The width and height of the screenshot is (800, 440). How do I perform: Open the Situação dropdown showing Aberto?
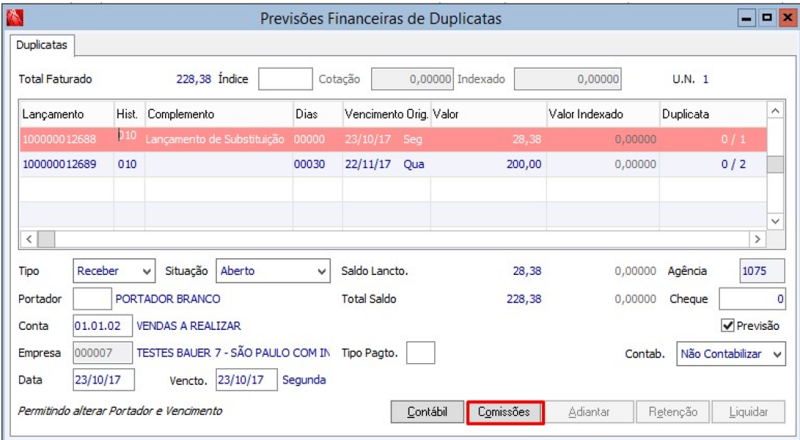click(273, 271)
